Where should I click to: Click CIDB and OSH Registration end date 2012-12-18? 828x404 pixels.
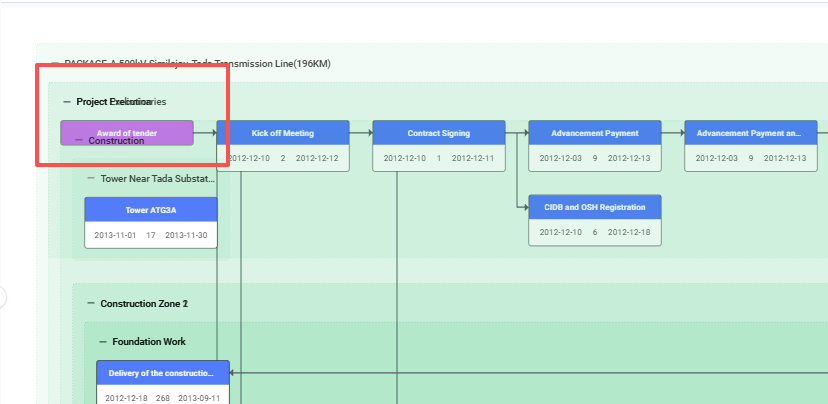click(x=629, y=232)
